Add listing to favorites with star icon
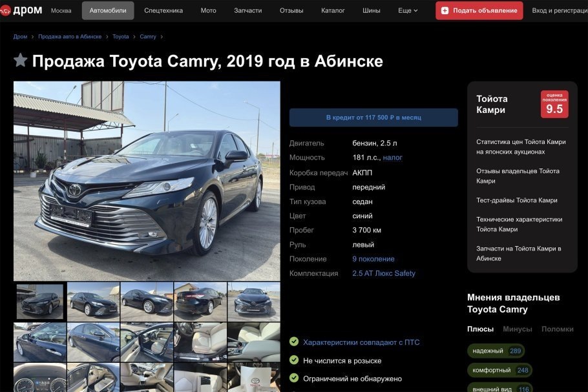588x392 pixels. click(x=21, y=60)
